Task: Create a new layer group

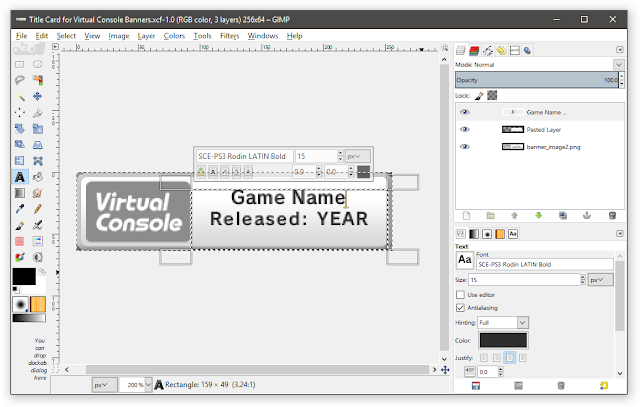Action: [x=491, y=216]
